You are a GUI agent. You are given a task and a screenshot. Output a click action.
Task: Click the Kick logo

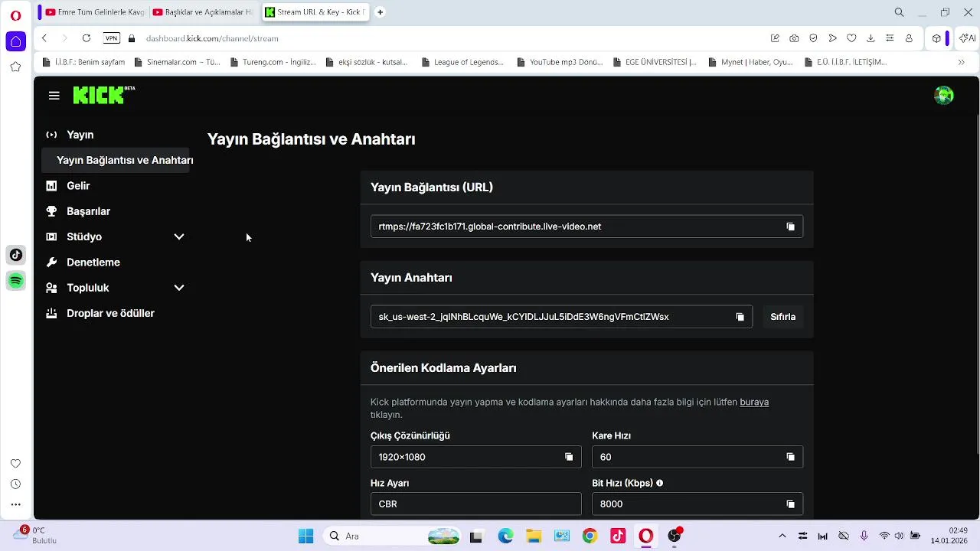[x=103, y=95]
